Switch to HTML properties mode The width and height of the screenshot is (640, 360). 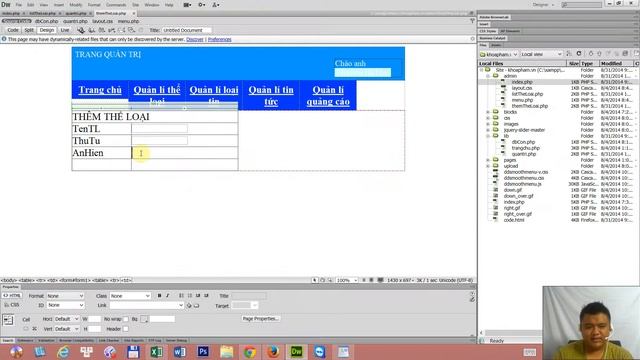pos(12,296)
